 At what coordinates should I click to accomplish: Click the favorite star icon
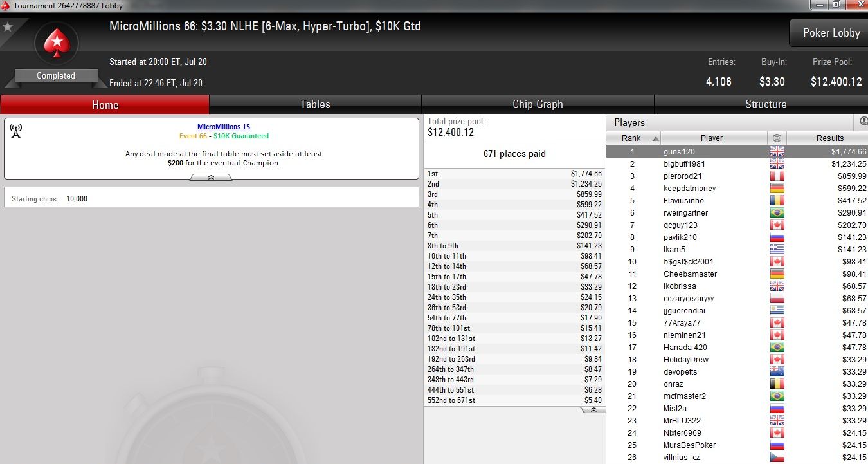[x=7, y=27]
